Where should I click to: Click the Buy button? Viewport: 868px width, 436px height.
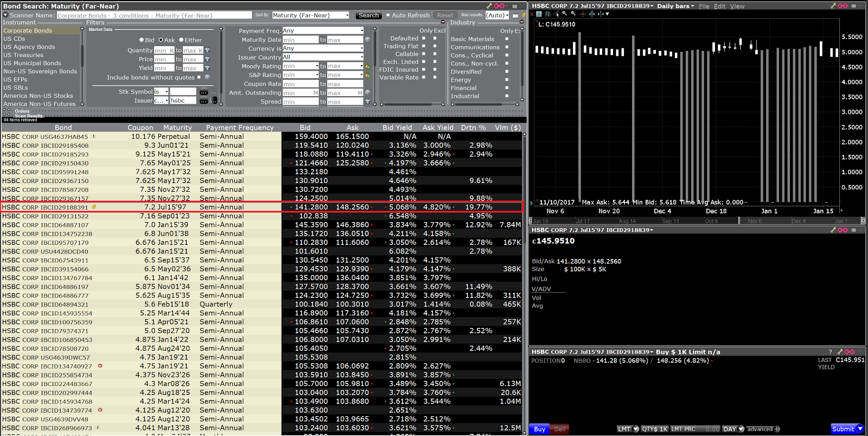tap(539, 429)
